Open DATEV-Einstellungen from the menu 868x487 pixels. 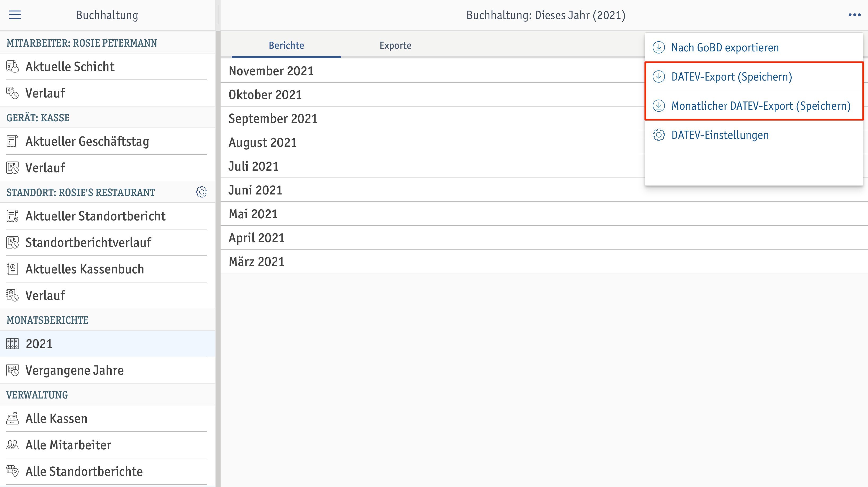754,135
